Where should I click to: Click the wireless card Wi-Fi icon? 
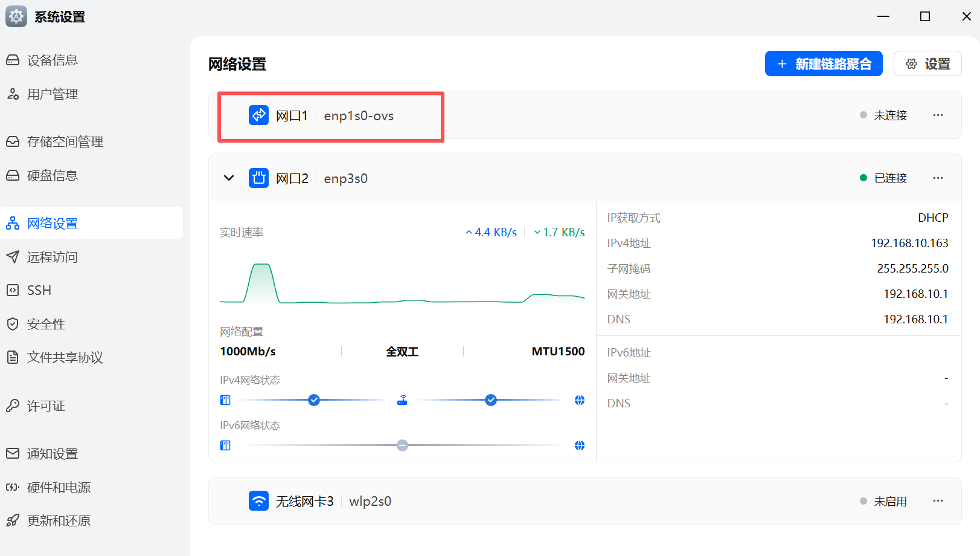click(x=258, y=500)
